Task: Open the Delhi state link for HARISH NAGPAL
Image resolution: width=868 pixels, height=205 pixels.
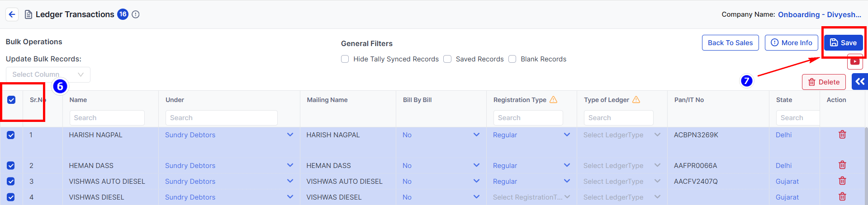Action: pyautogui.click(x=783, y=135)
